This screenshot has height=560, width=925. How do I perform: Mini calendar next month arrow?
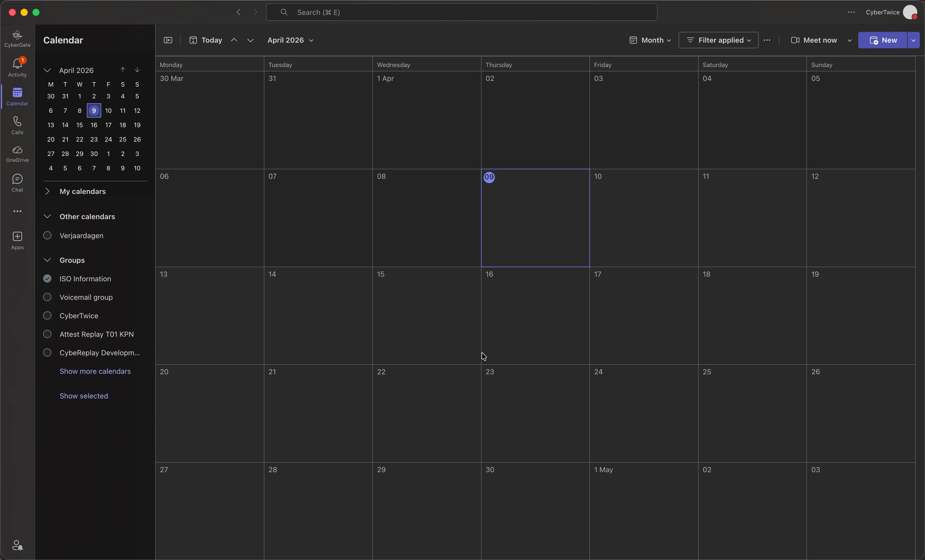[137, 70]
